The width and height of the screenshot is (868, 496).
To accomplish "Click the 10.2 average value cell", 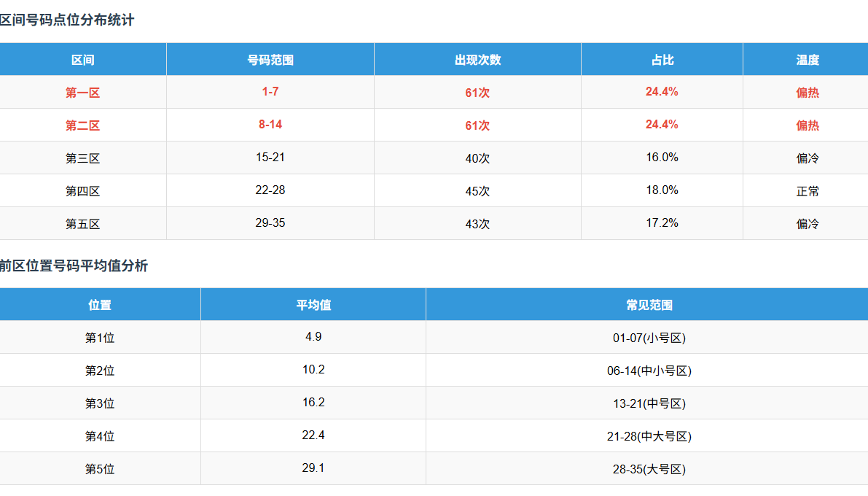I will pos(313,370).
